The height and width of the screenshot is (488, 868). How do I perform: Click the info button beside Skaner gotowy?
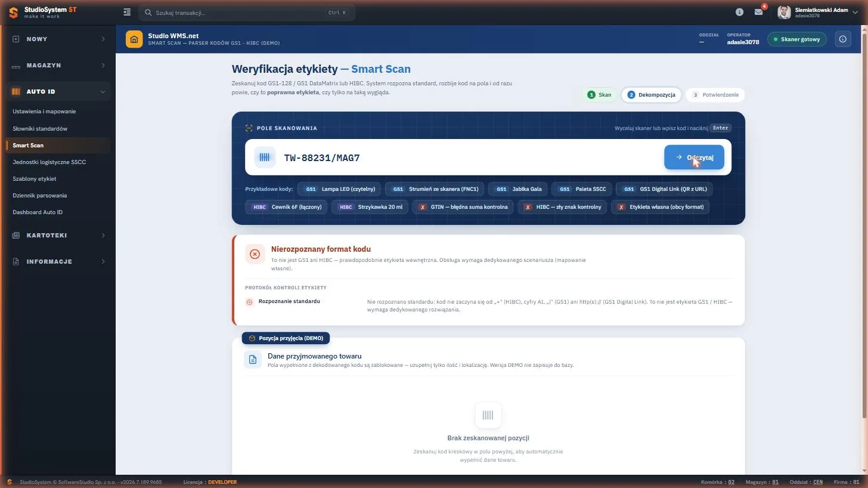click(x=843, y=39)
